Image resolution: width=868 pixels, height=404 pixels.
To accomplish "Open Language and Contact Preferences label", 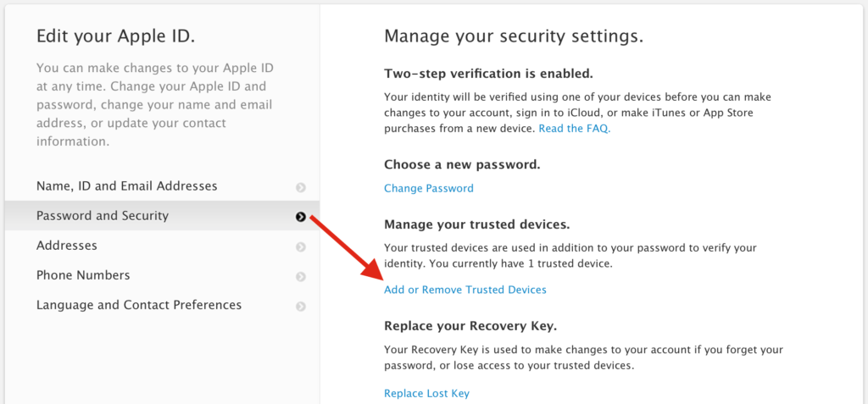I will point(139,305).
